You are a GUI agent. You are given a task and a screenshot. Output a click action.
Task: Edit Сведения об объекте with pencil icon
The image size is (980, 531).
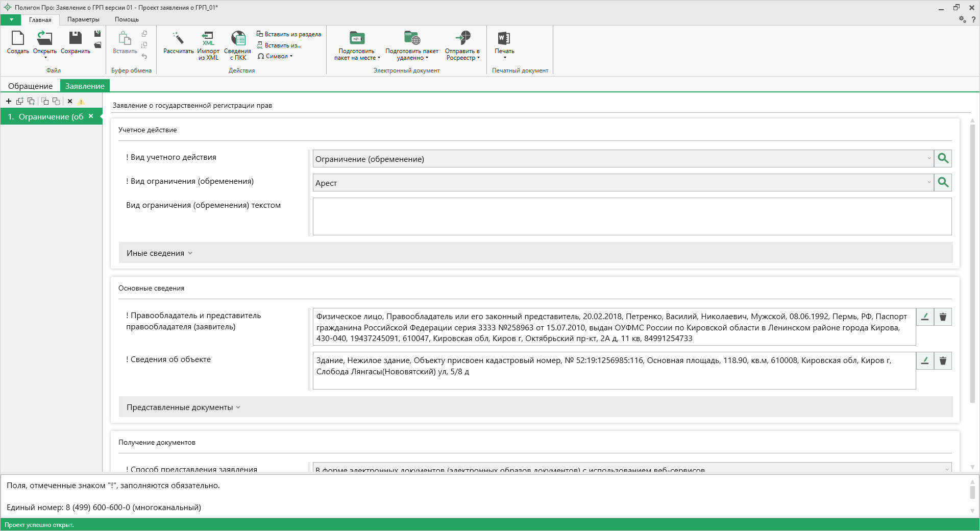(x=924, y=360)
